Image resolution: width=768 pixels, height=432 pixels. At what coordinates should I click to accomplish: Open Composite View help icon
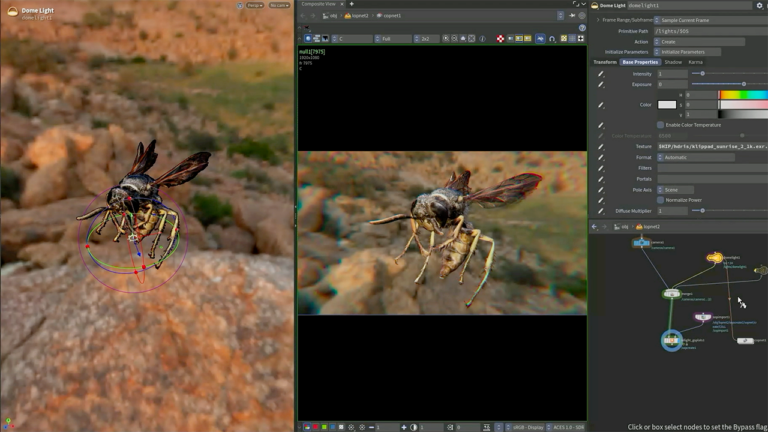(582, 28)
